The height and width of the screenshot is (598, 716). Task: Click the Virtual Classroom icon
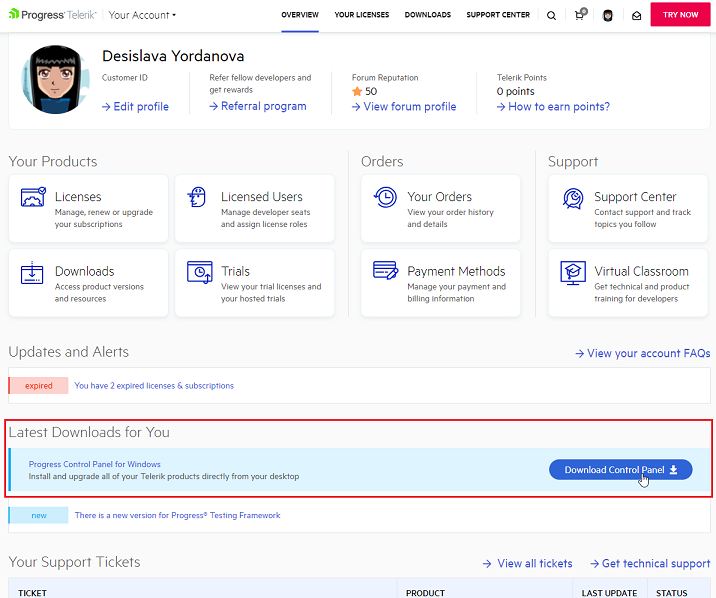[x=573, y=272]
